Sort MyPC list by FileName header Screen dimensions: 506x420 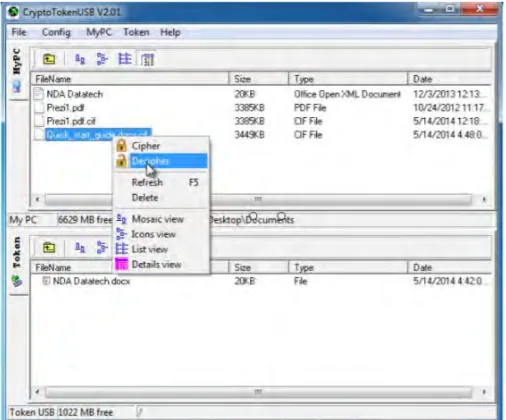130,79
